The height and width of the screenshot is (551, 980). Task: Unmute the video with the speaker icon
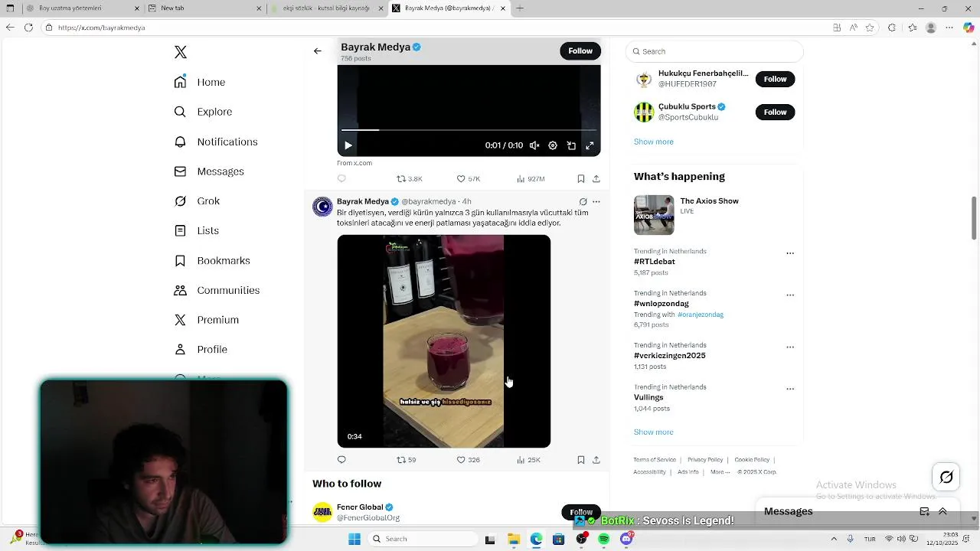(534, 145)
